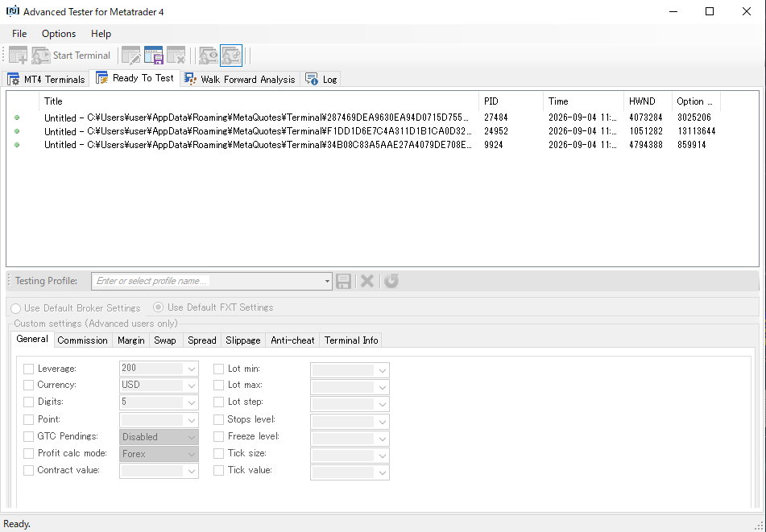
Task: Click the link terminal chain toolbar icon
Action: pyautogui.click(x=231, y=56)
